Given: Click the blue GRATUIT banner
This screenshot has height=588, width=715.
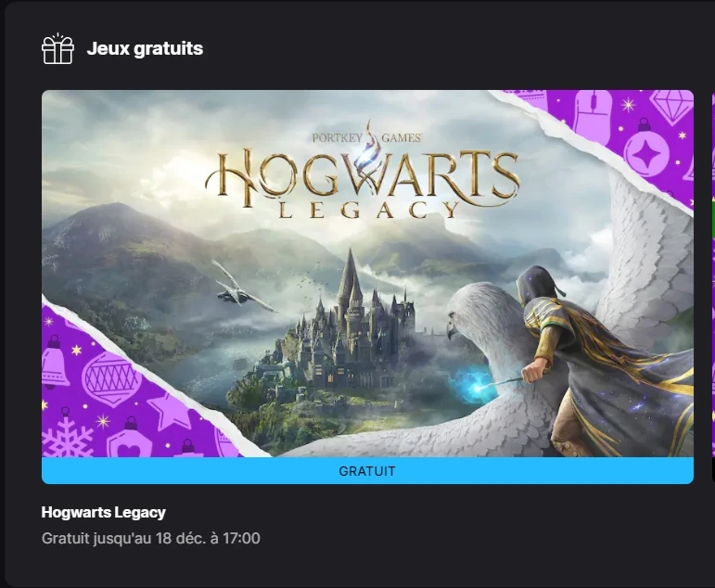Looking at the screenshot, I should coord(367,471).
